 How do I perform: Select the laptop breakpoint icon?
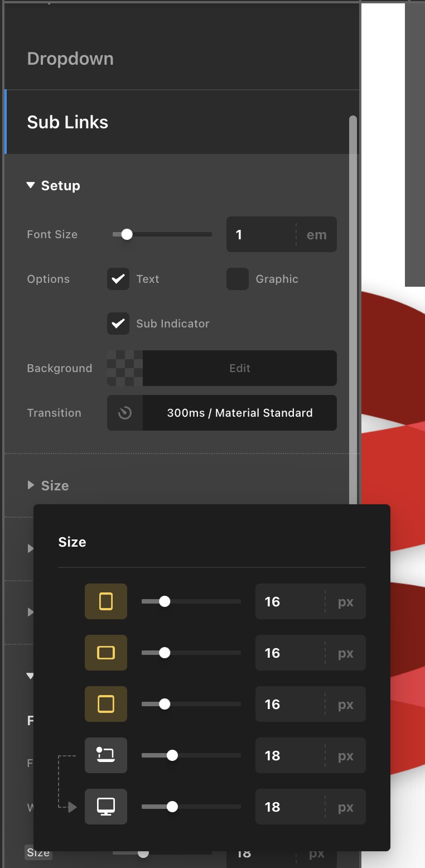coord(105,755)
